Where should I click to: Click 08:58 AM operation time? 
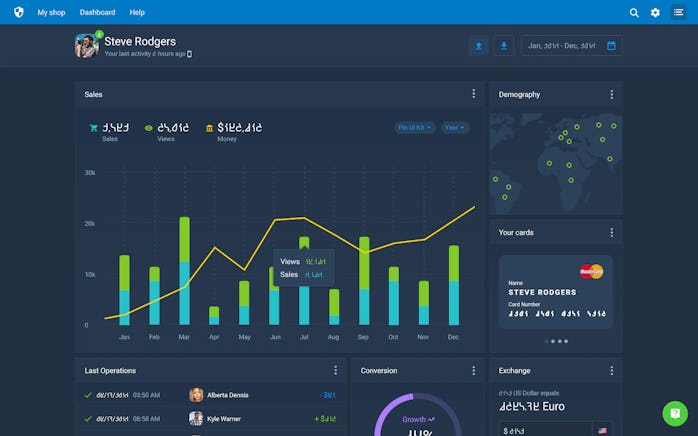146,419
